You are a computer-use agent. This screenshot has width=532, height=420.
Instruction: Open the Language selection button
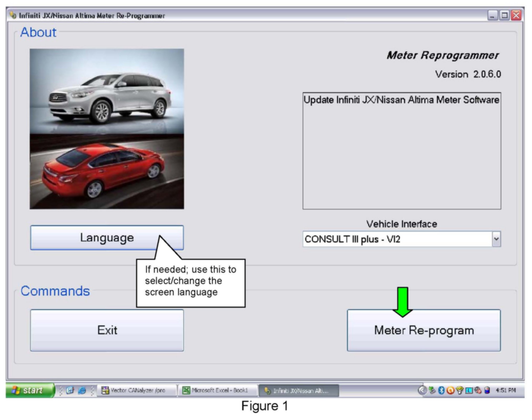point(107,237)
